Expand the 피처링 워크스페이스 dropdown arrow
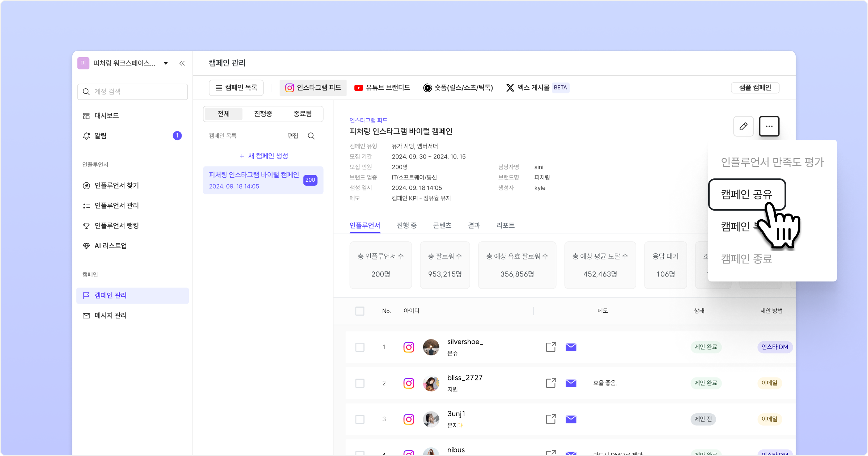 [x=166, y=63]
